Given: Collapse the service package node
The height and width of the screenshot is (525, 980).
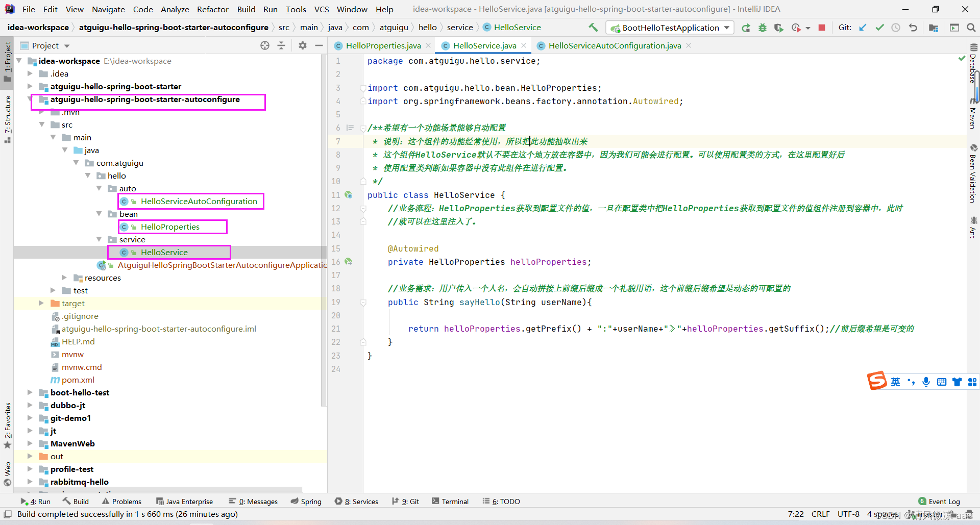Looking at the screenshot, I should click(x=99, y=239).
